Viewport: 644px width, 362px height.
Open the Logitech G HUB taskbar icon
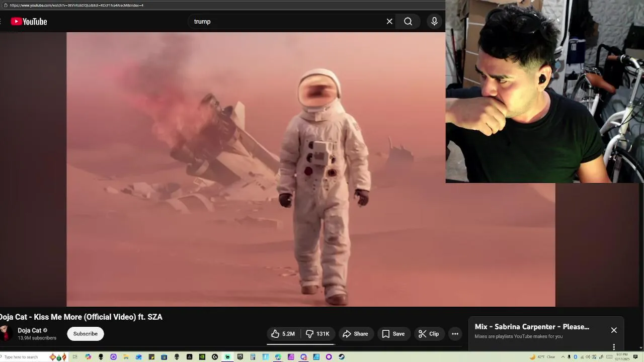(x=215, y=357)
